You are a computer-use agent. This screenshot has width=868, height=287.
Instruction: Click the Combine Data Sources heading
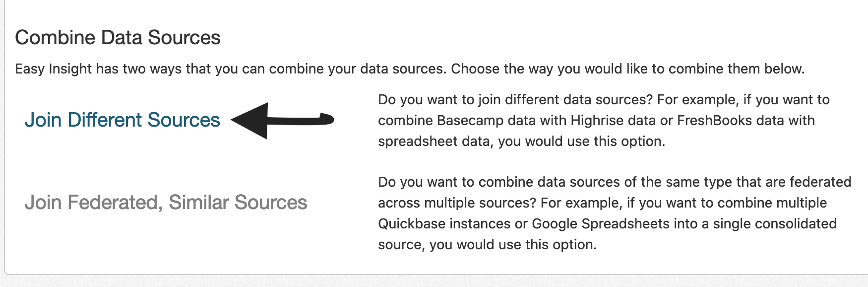pyautogui.click(x=118, y=38)
